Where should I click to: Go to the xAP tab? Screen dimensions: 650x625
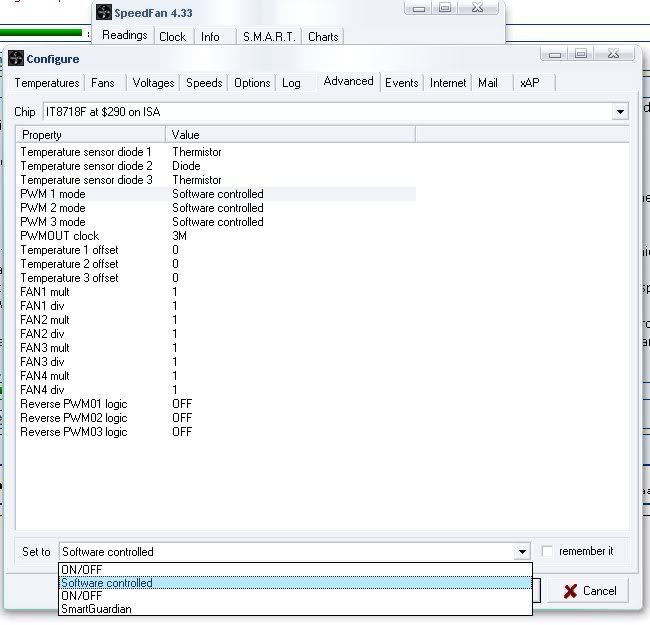tap(530, 83)
